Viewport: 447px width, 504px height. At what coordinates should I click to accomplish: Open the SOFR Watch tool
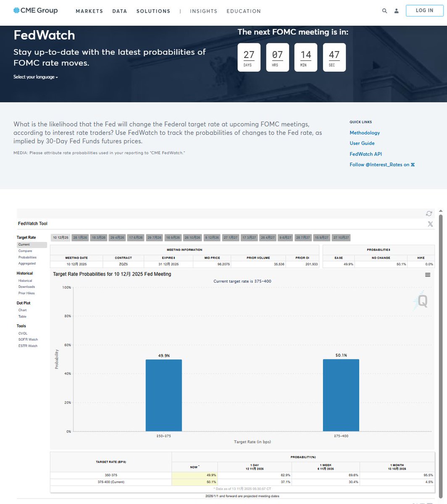(28, 339)
